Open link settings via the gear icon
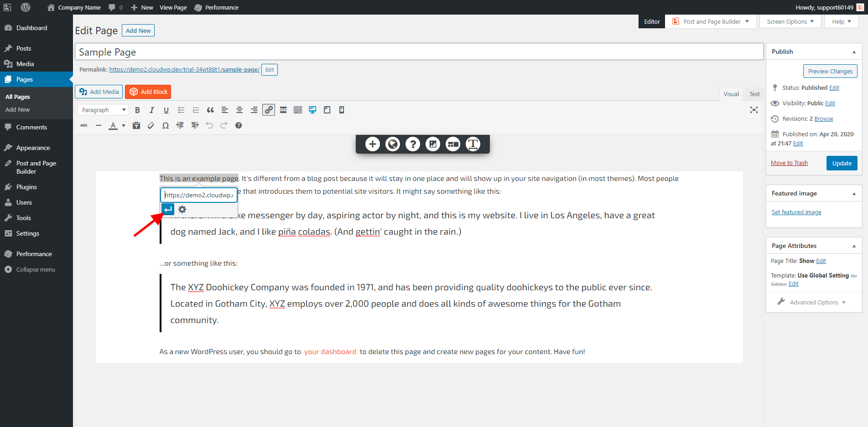868x427 pixels. click(x=182, y=209)
